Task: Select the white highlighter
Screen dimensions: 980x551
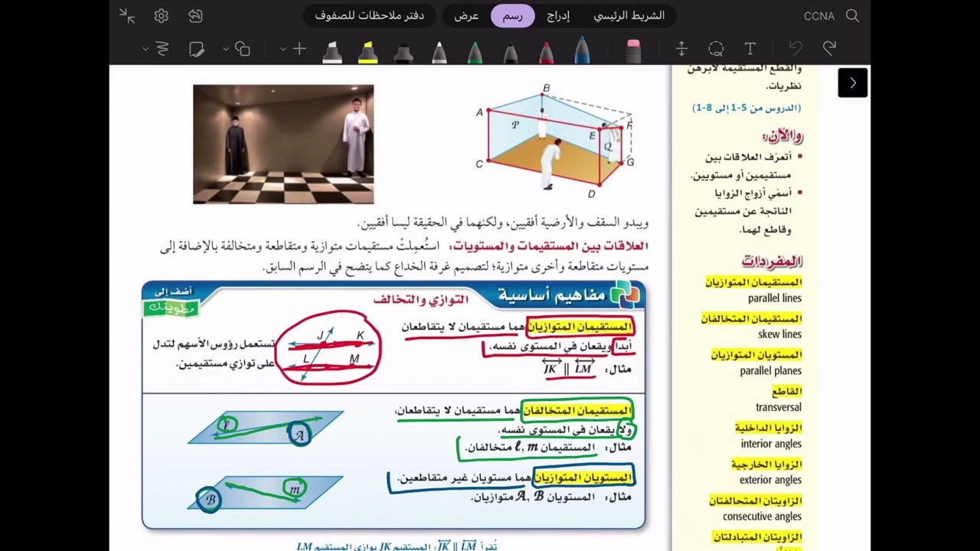Action: tap(332, 51)
